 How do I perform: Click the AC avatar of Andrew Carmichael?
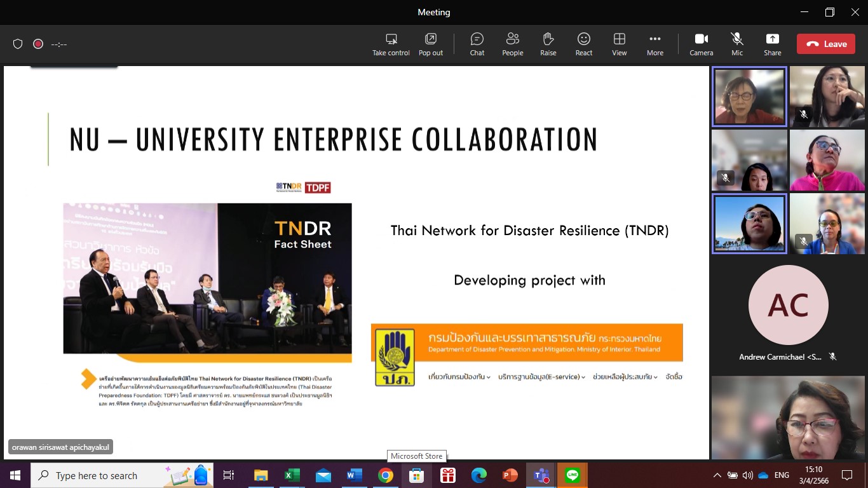pos(788,305)
